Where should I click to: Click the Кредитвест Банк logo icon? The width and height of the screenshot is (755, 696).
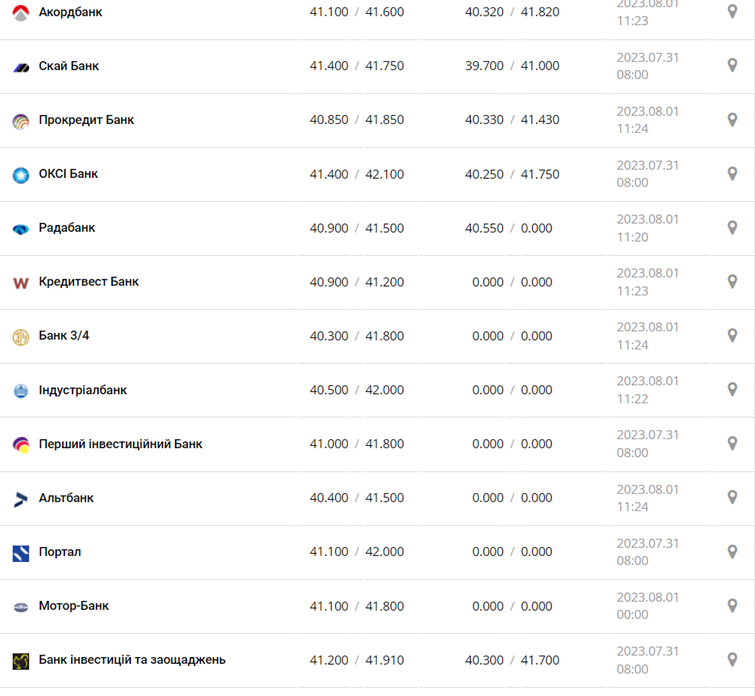point(21,283)
